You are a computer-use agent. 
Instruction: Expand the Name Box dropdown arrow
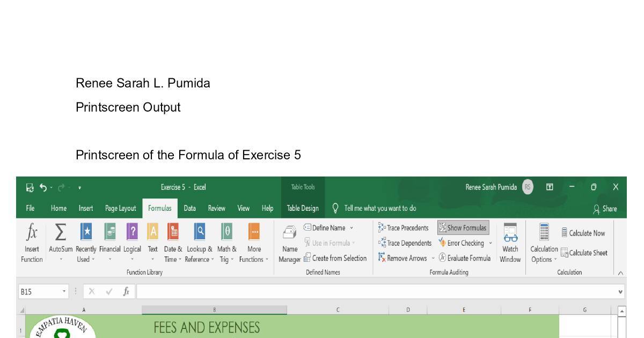64,291
